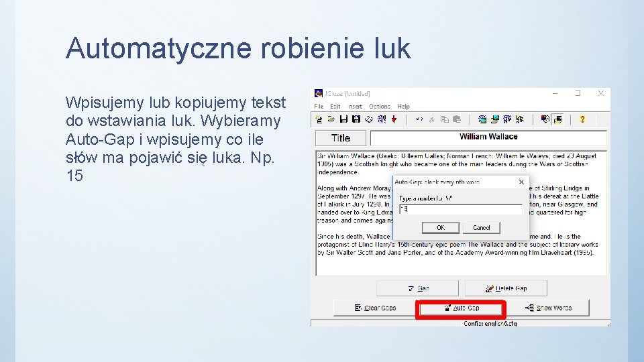Open the Help menu
This screenshot has width=644, height=362.
403,107
